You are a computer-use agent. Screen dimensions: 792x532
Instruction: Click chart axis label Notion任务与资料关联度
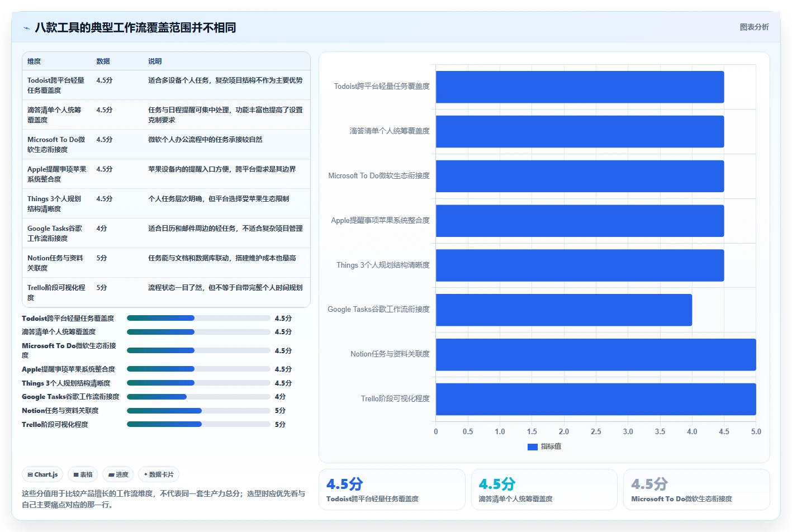(x=390, y=354)
